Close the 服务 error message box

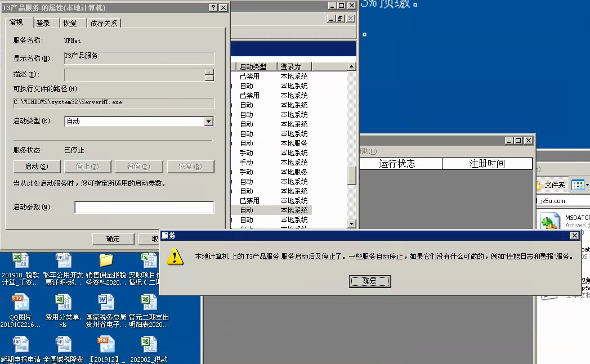(575, 235)
